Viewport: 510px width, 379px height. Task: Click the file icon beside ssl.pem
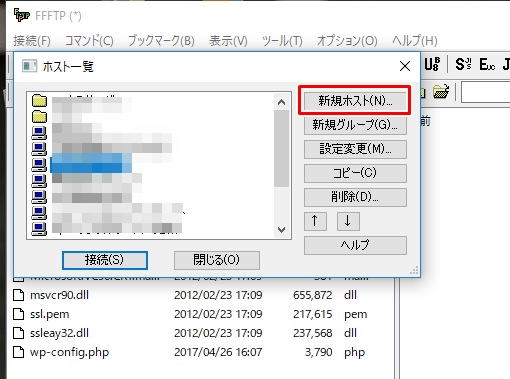[x=18, y=314]
